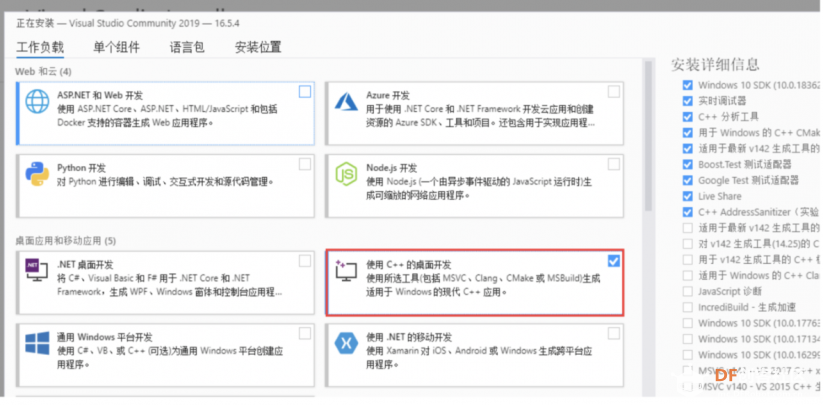Screen dimensions: 823x405
Task: Check Windows 10 SDK (10.0.17763) component
Action: pos(688,323)
